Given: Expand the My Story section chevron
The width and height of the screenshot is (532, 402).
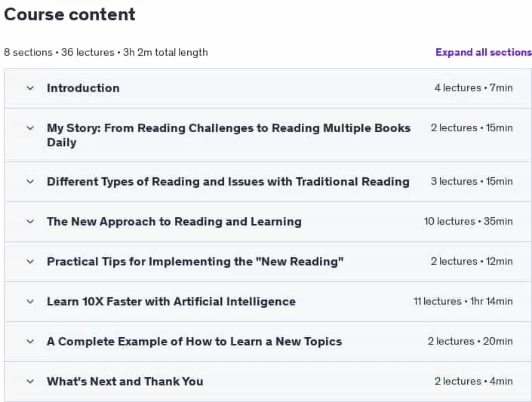Looking at the screenshot, I should click(x=30, y=128).
